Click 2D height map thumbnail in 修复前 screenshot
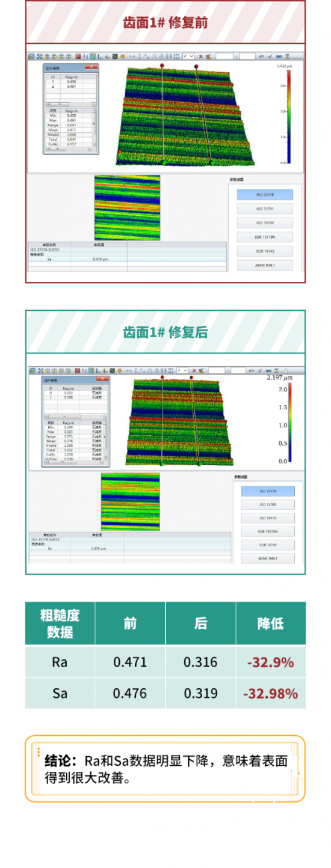 (128, 208)
